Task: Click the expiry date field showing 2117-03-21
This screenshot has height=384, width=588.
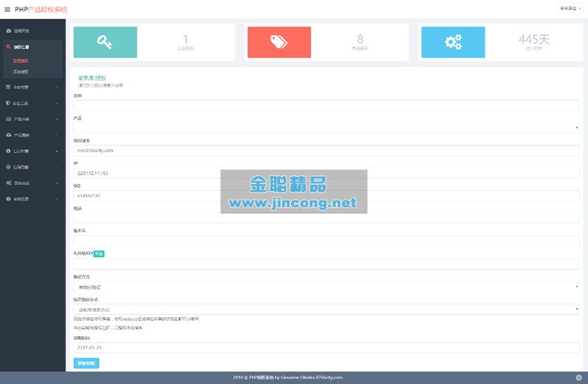Action: (326, 348)
